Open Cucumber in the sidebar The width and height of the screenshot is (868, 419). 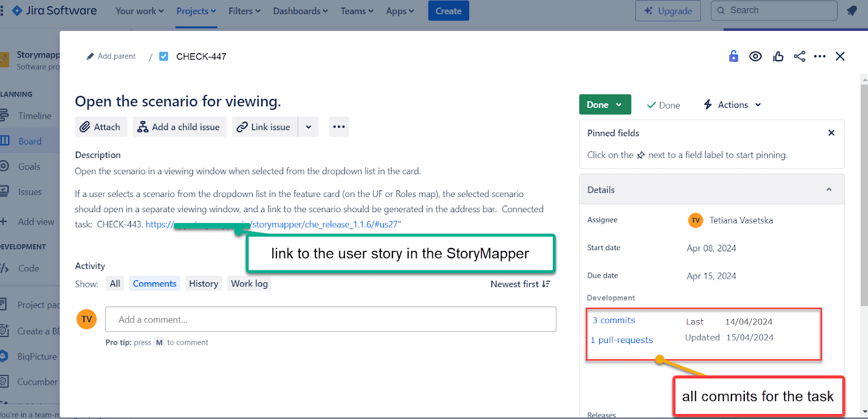pyautogui.click(x=37, y=382)
